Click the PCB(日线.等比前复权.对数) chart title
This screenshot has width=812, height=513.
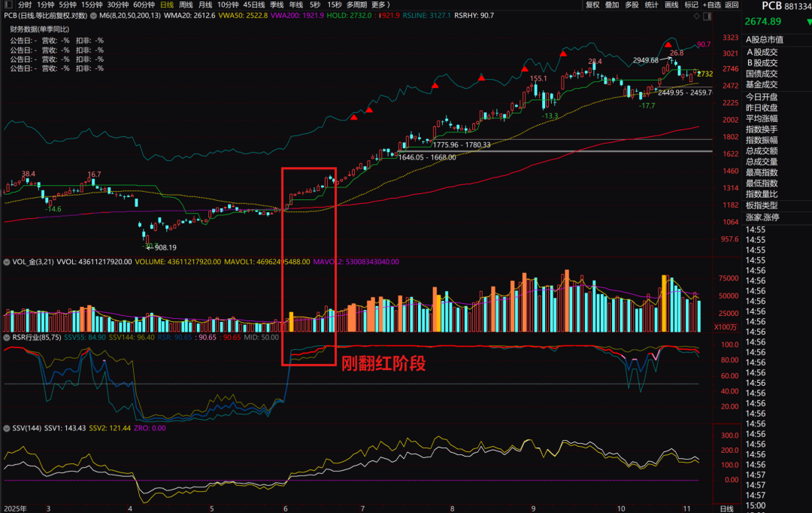46,16
